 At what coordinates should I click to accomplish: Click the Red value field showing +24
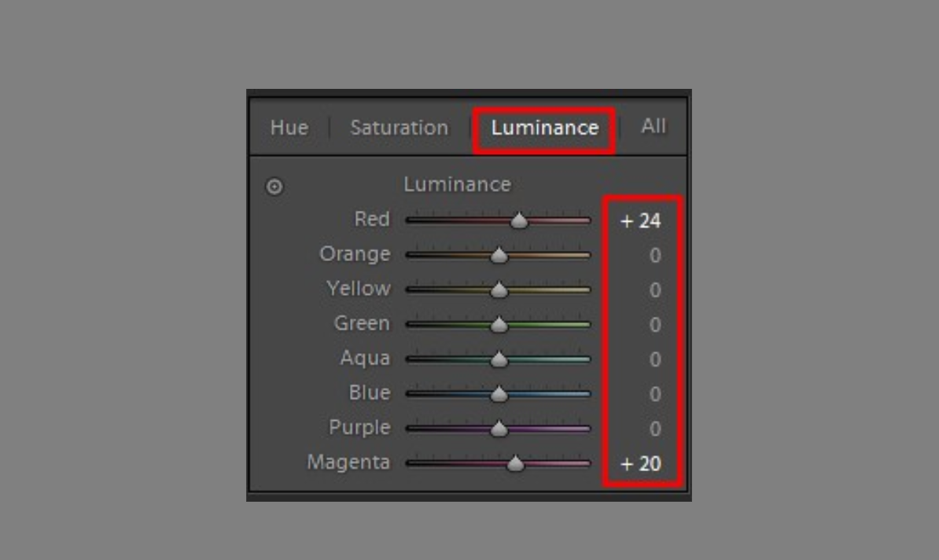point(641,222)
